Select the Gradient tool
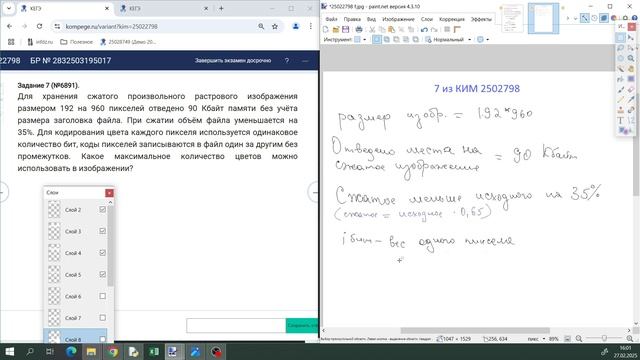The image size is (640, 360). click(631, 79)
